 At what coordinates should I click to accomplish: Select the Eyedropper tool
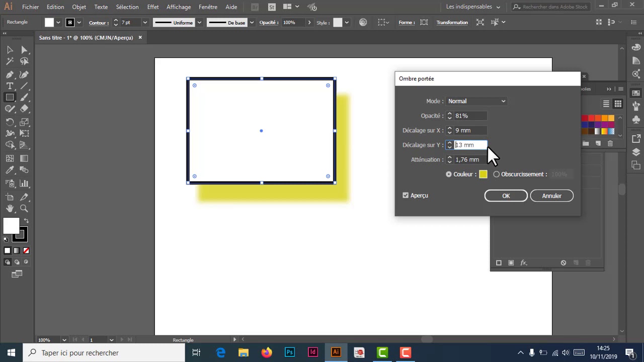pyautogui.click(x=10, y=170)
